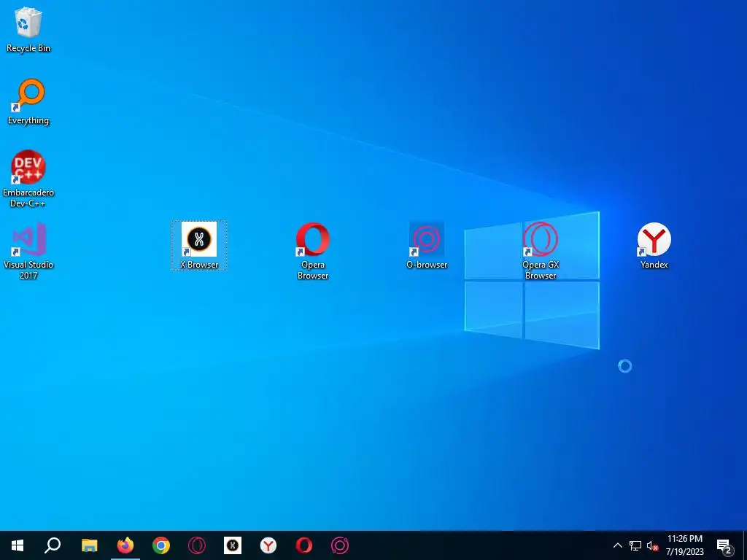The width and height of the screenshot is (747, 560).
Task: Select the Opera GX Browser desktop shortcut
Action: [x=541, y=251]
